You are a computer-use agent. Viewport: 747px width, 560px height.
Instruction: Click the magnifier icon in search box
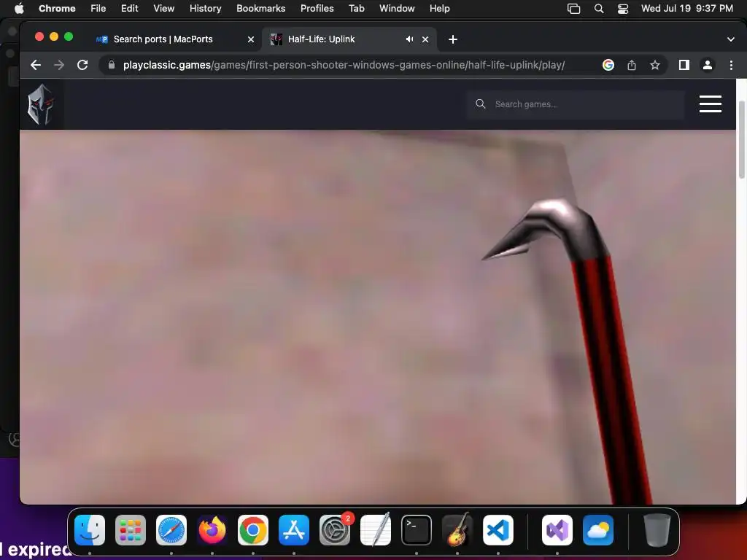click(x=480, y=104)
